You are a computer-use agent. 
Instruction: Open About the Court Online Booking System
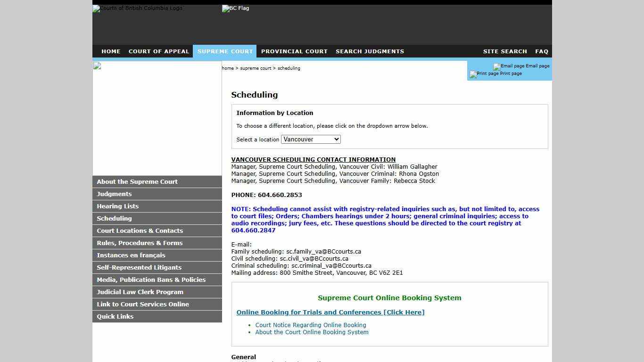pos(312,332)
